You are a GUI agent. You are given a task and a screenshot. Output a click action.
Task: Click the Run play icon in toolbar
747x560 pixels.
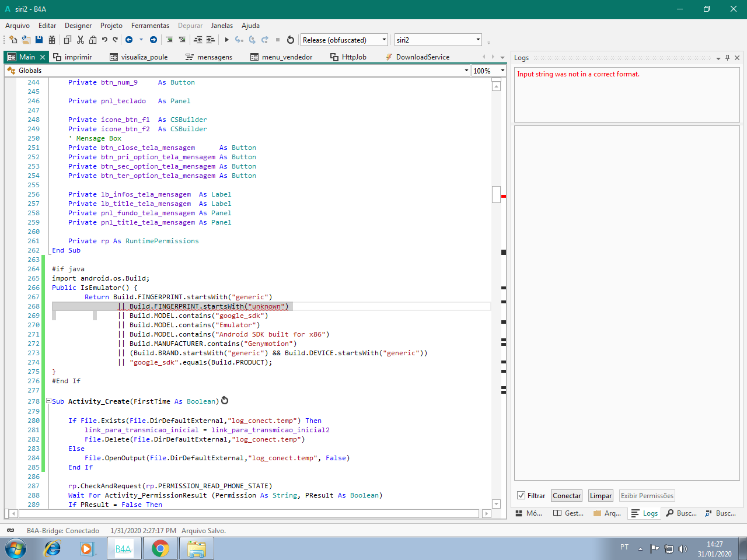click(226, 40)
